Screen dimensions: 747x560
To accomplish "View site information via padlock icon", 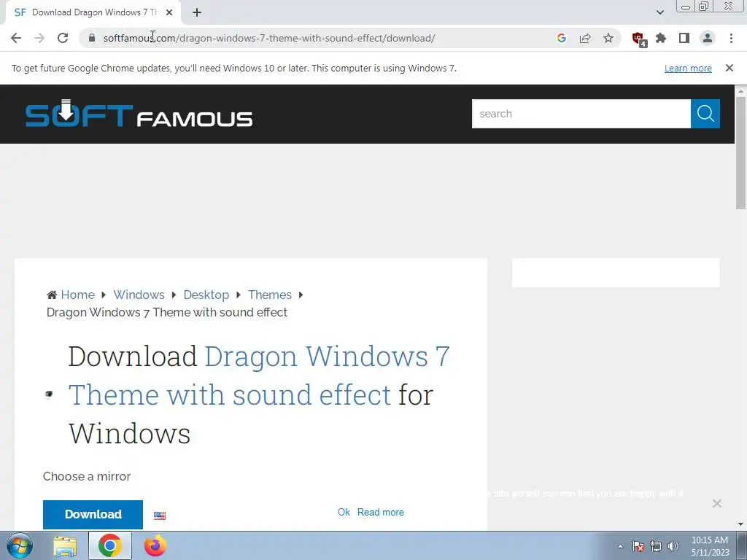I will [x=91, y=38].
